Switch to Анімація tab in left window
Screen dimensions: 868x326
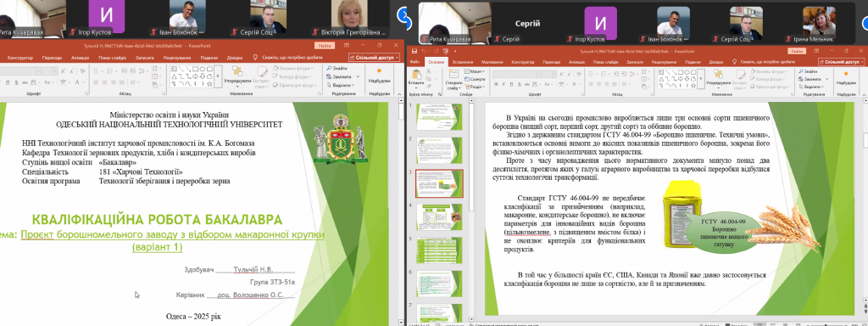[81, 58]
